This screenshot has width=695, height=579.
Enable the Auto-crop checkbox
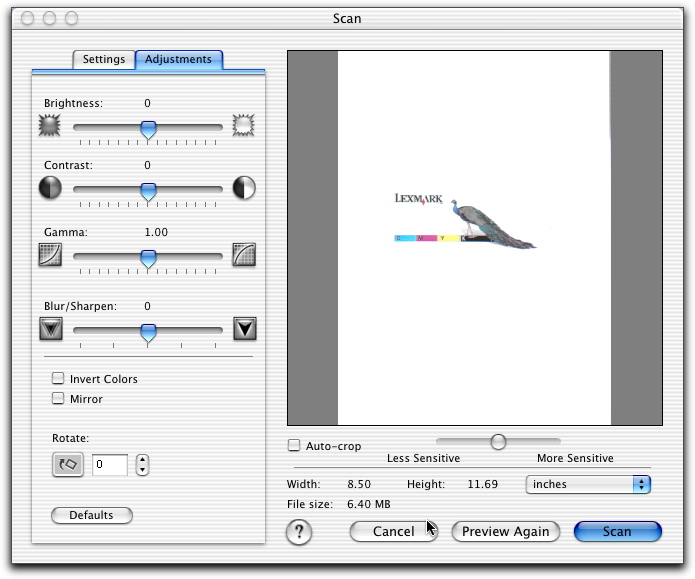[x=294, y=446]
